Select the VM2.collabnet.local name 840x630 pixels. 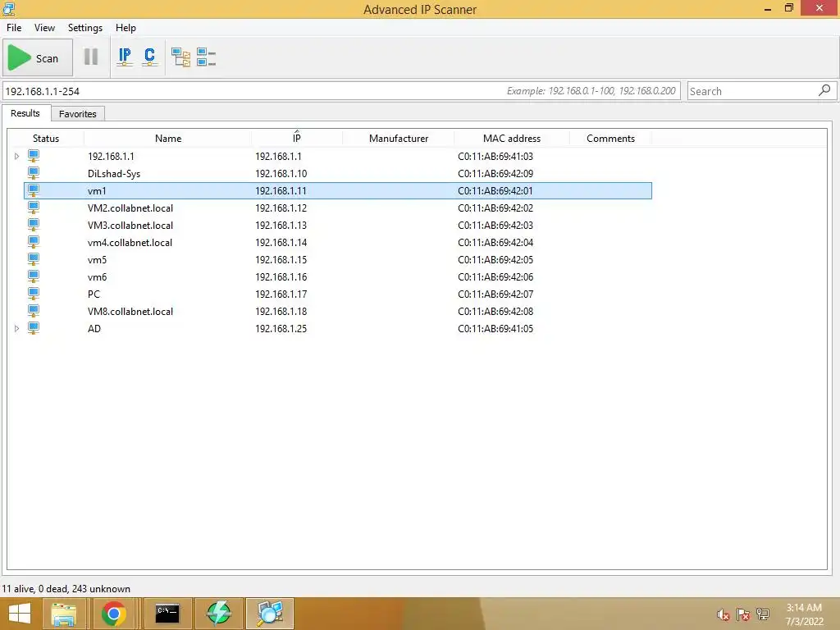point(130,208)
